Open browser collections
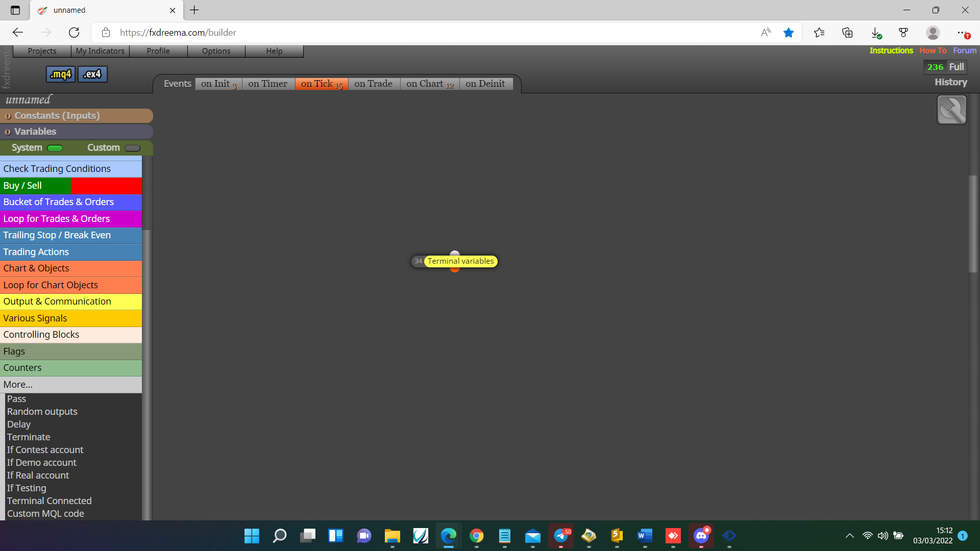 click(x=847, y=33)
